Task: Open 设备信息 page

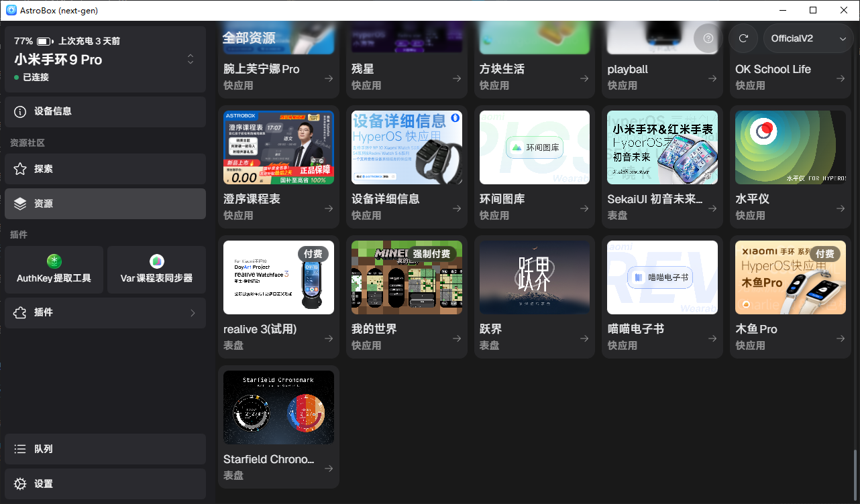Action: (105, 111)
